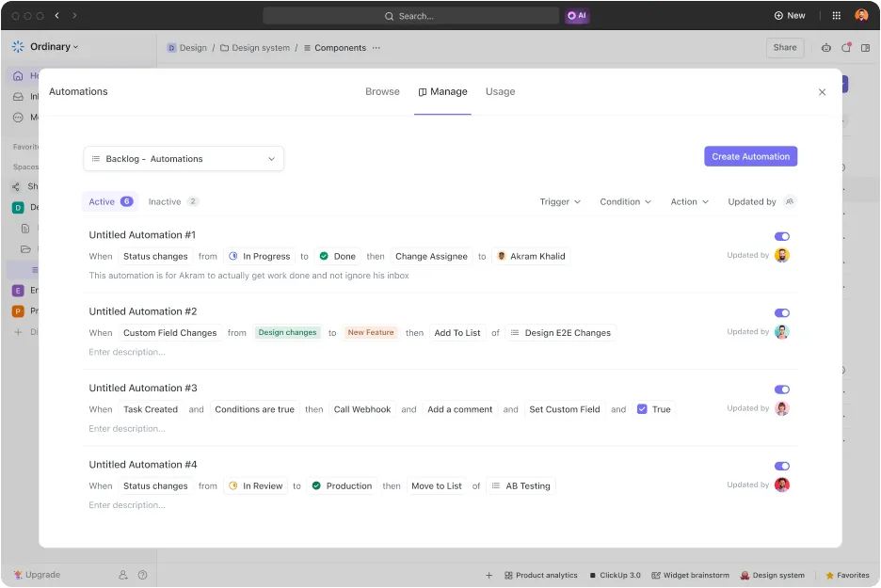Open Design breadcrumb link
881x588 pixels.
(x=187, y=48)
